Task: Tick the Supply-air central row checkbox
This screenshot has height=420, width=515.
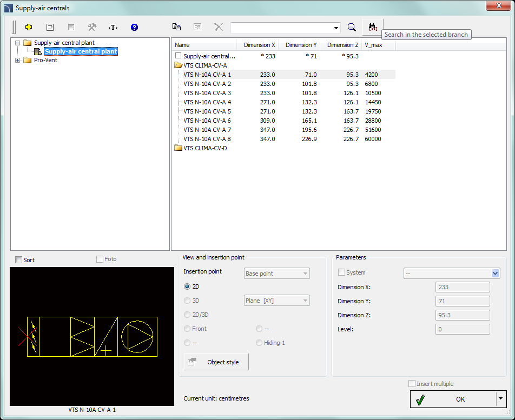Action: coord(179,56)
